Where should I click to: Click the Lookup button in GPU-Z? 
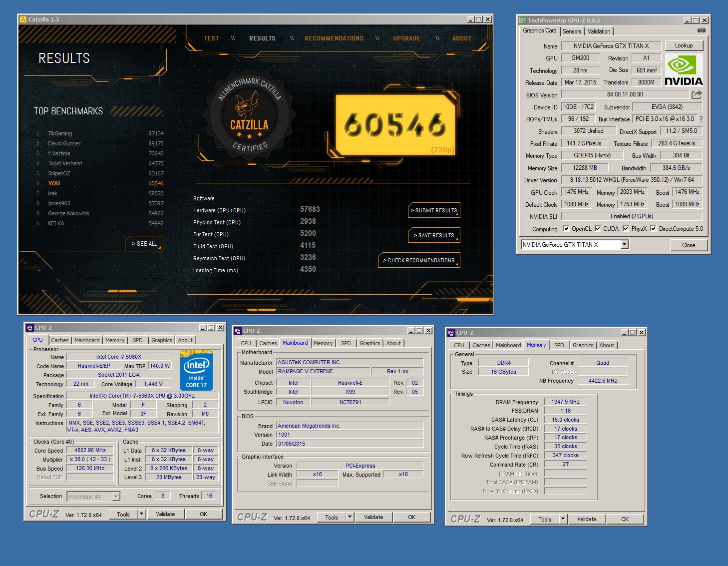[684, 45]
